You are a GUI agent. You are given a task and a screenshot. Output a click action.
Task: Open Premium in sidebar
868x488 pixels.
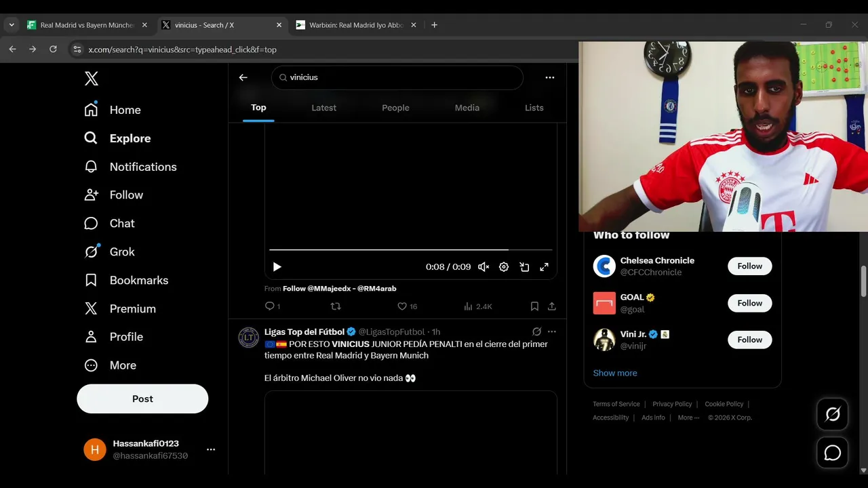pos(120,309)
